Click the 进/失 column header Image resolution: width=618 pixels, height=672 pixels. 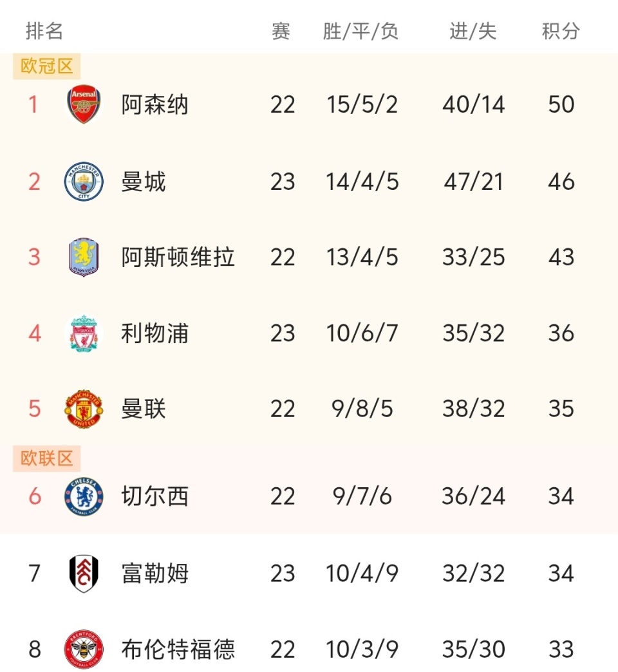pyautogui.click(x=473, y=31)
